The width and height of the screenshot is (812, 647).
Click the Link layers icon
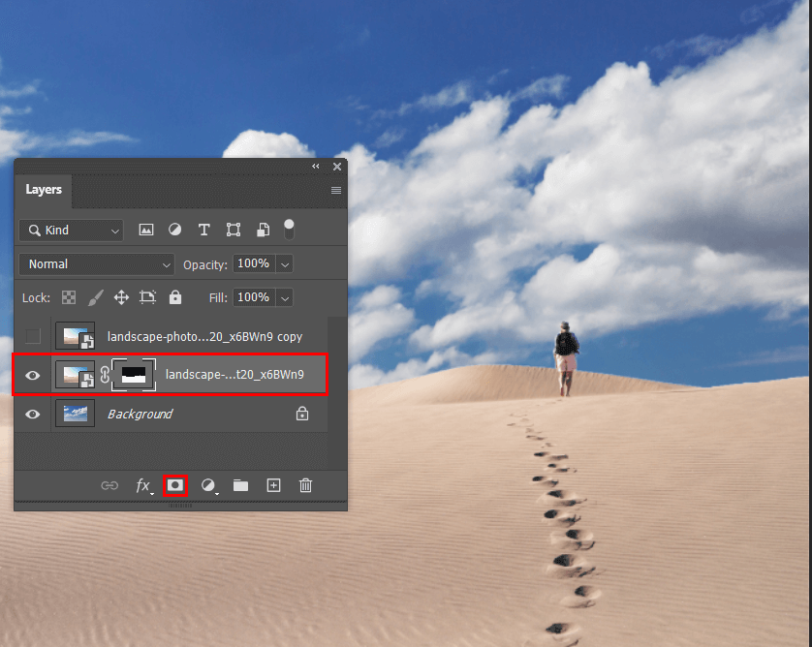click(109, 485)
